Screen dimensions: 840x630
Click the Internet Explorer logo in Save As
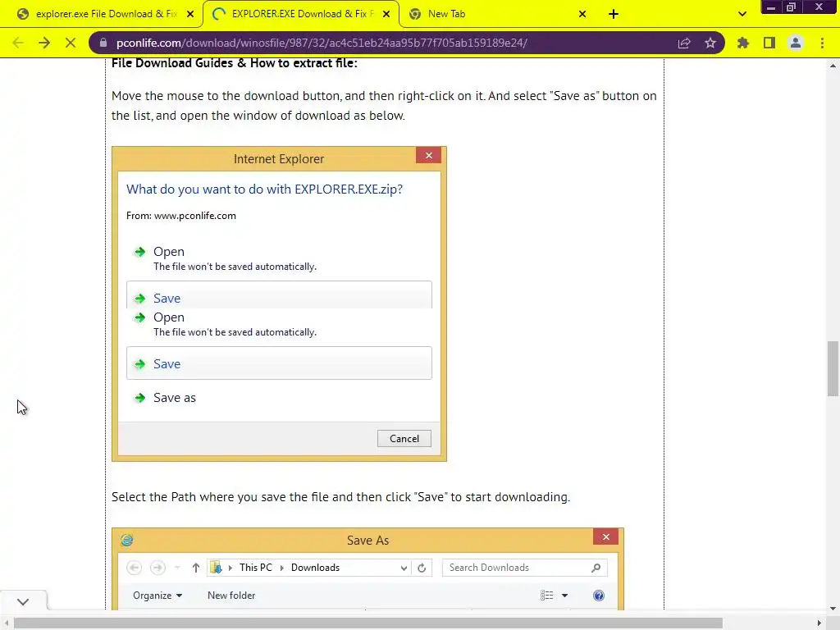127,540
